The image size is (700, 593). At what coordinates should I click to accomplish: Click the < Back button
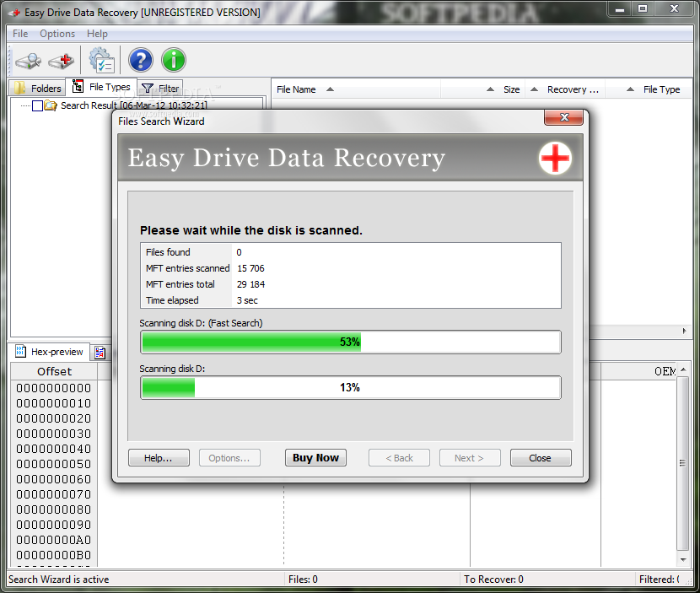click(x=399, y=458)
